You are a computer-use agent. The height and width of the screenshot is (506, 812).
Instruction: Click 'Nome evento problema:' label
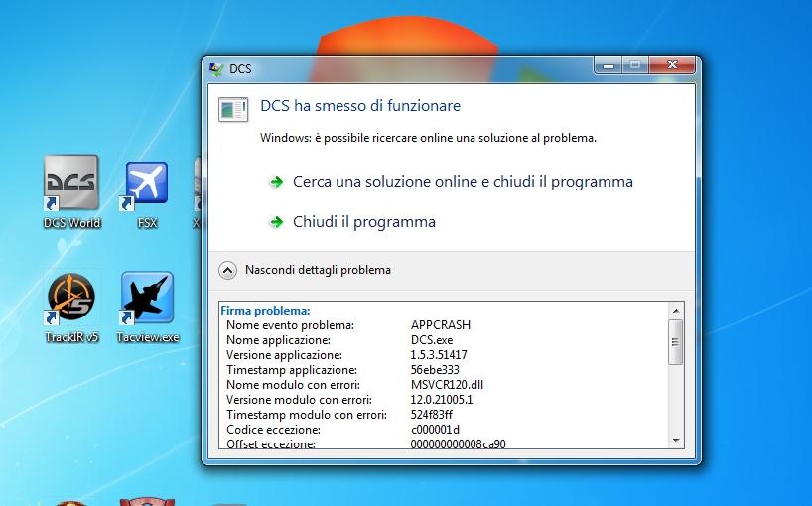click(x=290, y=325)
